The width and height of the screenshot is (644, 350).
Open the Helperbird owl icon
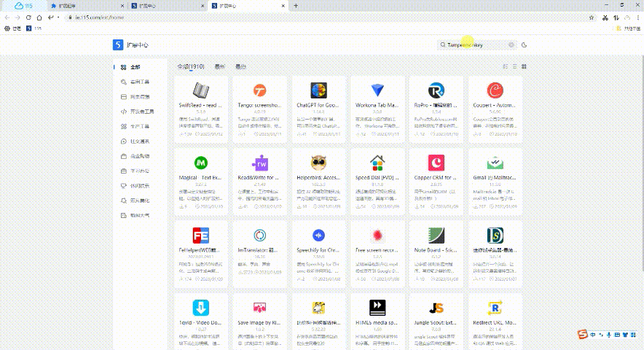tap(318, 163)
